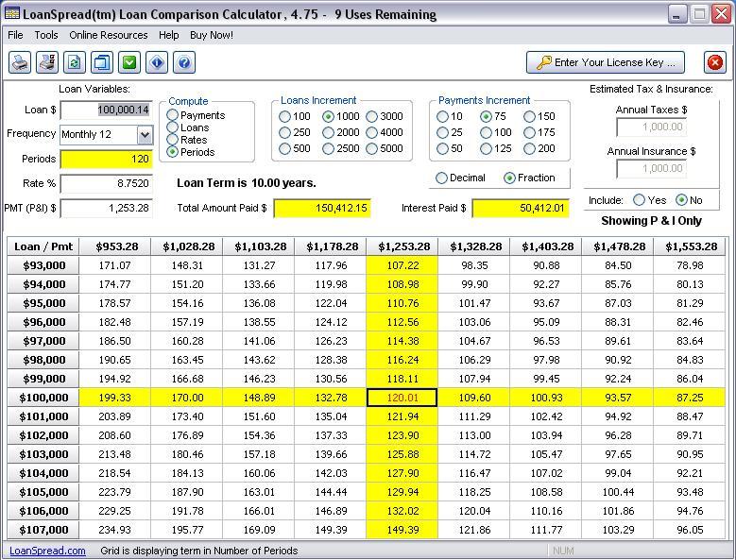Screen dimensions: 736x560
Task: Click the copy windows icon
Action: tap(102, 62)
